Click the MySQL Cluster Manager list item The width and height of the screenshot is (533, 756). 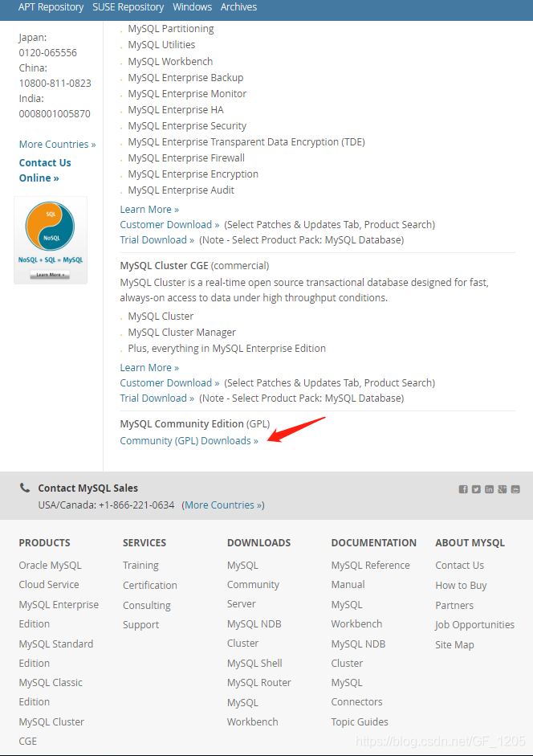coord(181,332)
